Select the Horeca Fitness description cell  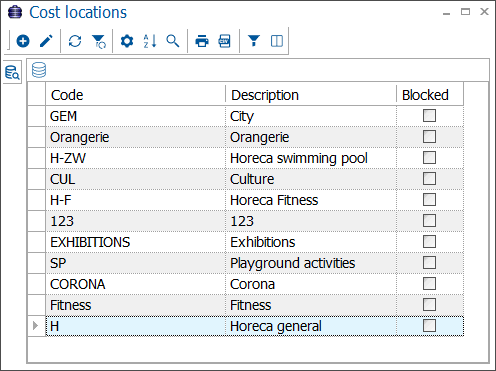pos(311,200)
